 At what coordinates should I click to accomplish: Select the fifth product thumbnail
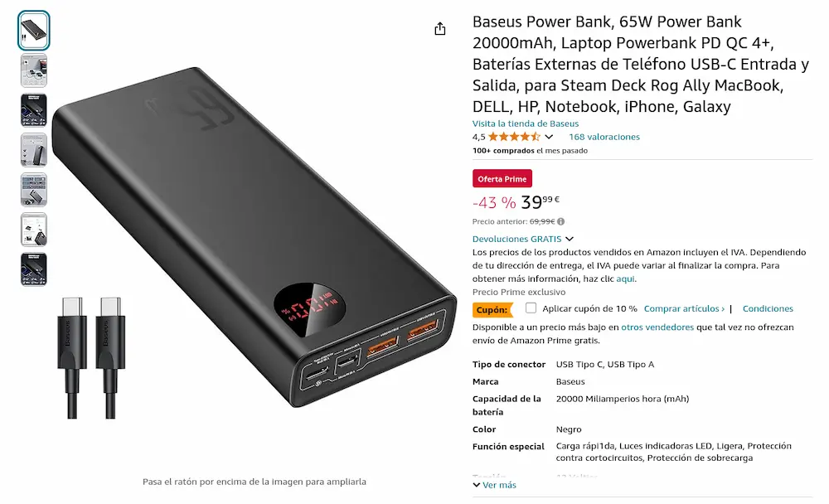(x=34, y=190)
